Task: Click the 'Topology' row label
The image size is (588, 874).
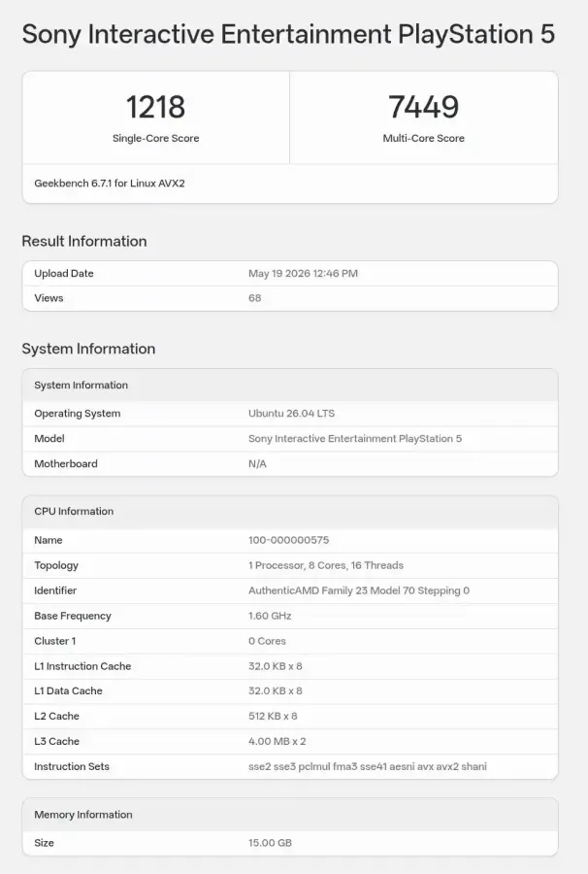Action: [x=56, y=565]
